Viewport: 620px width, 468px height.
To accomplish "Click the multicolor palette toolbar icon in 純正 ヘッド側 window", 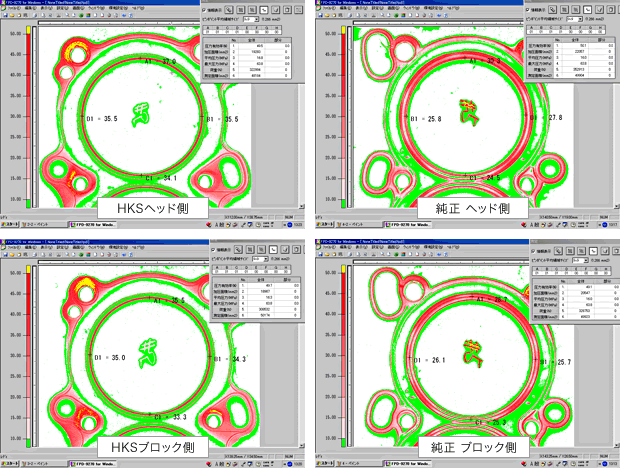I will point(403,15).
